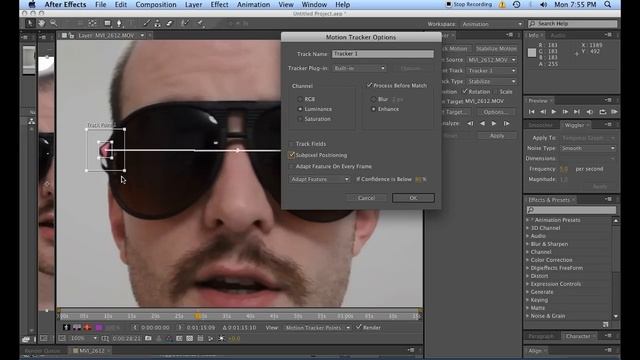Open Current Track Tracker 1 dropdown
This screenshot has width=640, height=360.
pos(491,71)
